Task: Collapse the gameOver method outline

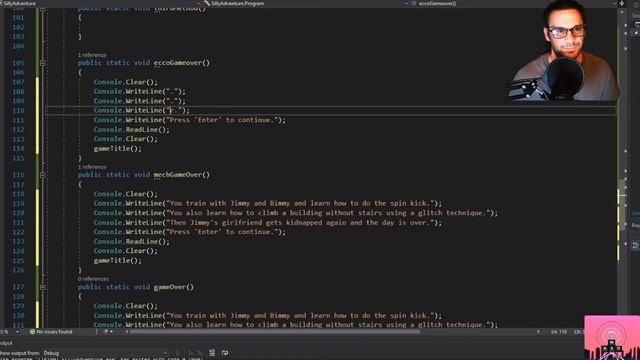Action: [x=42, y=287]
